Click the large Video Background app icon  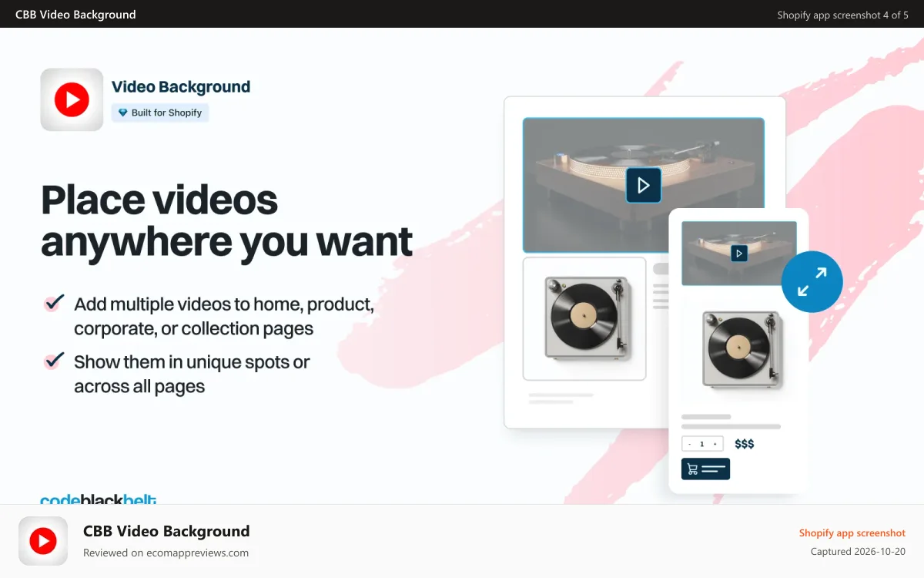pyautogui.click(x=72, y=99)
